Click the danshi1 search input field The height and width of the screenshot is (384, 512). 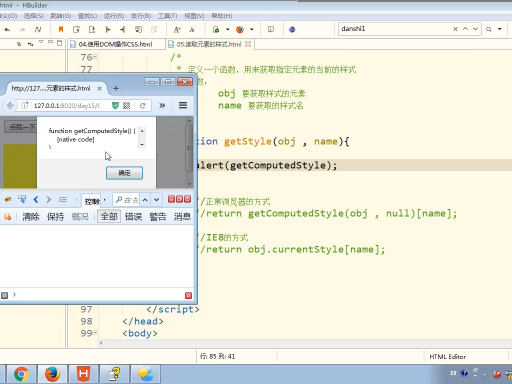[x=395, y=29]
